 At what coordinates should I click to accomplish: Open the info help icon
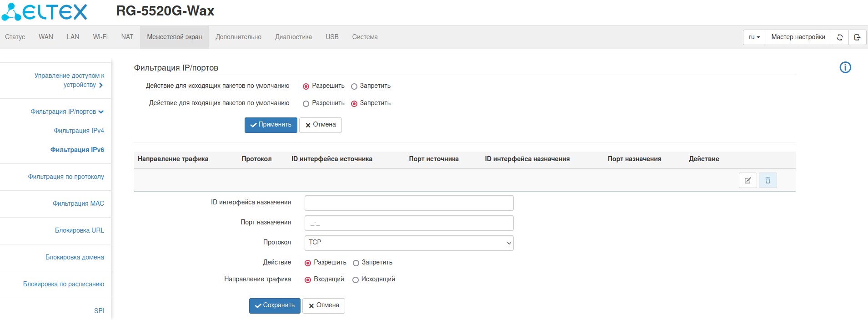tap(845, 67)
